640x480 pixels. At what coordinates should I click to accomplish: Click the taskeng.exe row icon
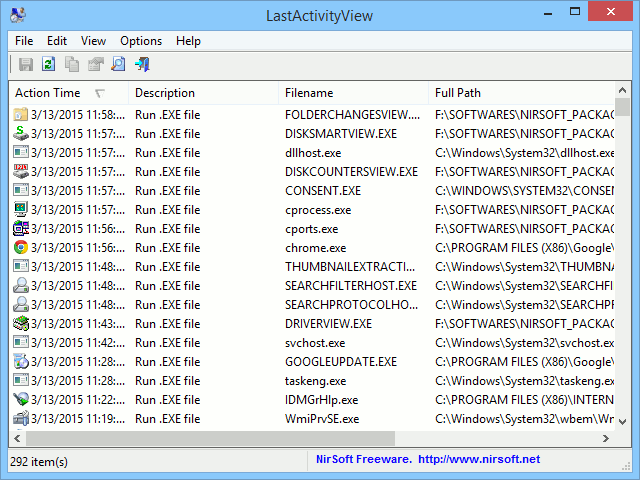(x=21, y=380)
